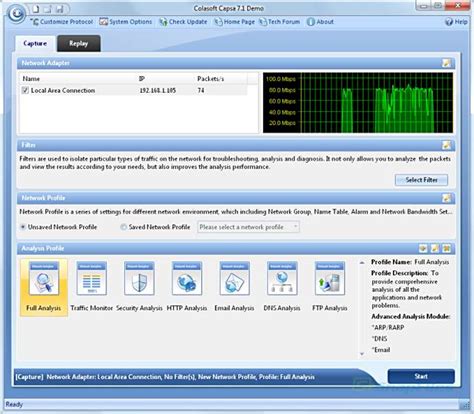Click the New document quick access icon
Screen dimensions: 474x414
pyautogui.click(x=36, y=9)
